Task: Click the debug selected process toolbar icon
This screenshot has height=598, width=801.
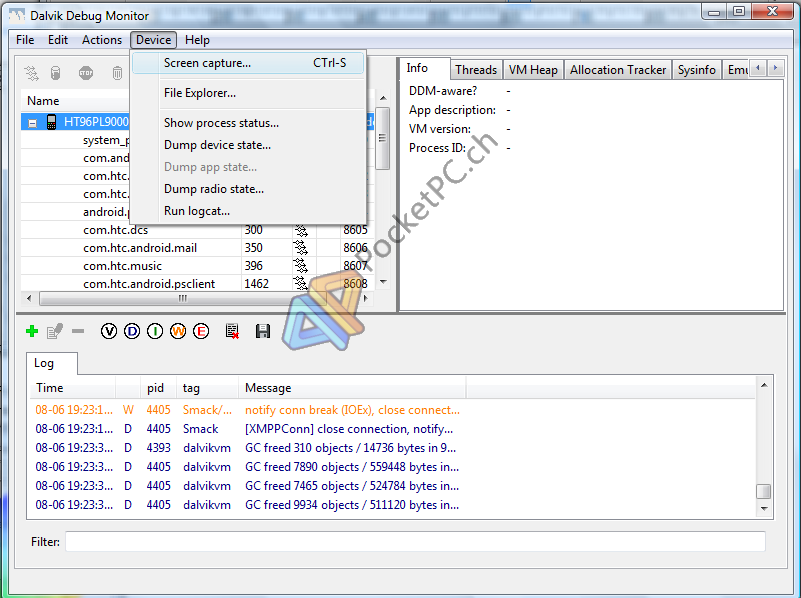Action: pyautogui.click(x=32, y=74)
